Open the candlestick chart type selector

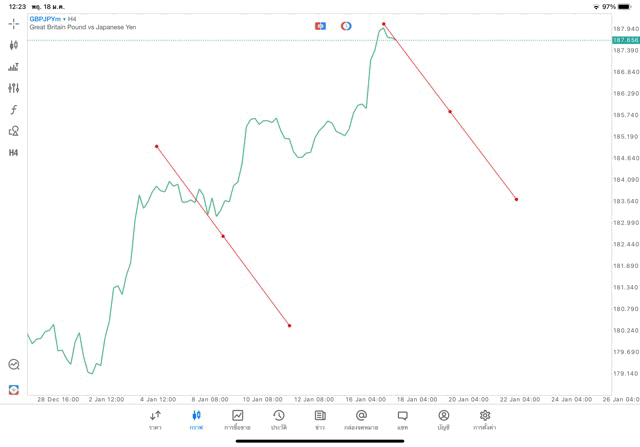point(14,45)
